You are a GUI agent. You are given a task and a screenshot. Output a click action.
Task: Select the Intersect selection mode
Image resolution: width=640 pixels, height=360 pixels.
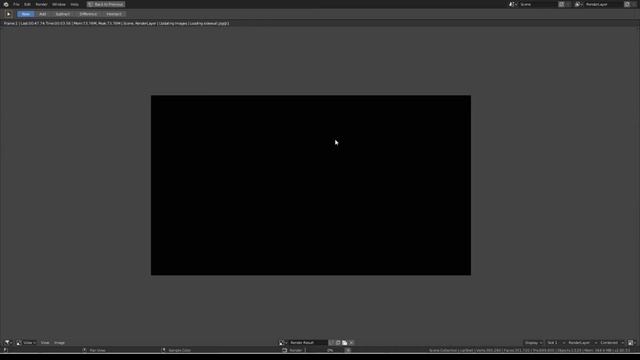pyautogui.click(x=114, y=14)
